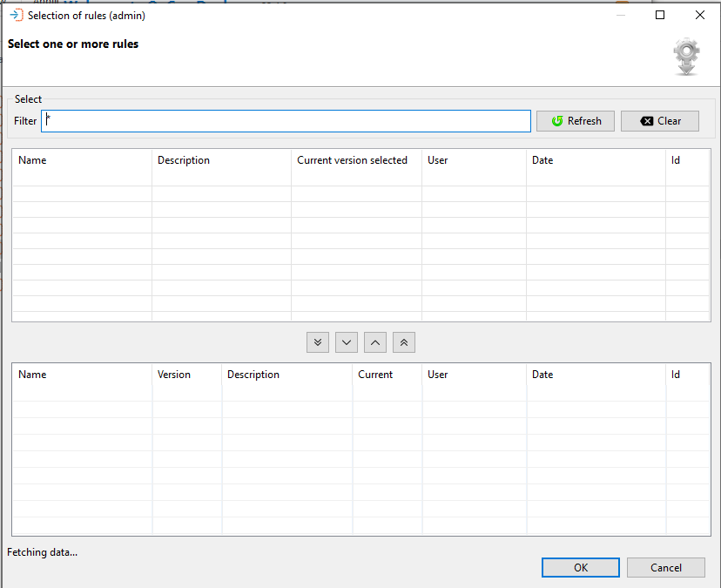721x588 pixels.
Task: Cancel the rule selection dialog
Action: click(666, 567)
